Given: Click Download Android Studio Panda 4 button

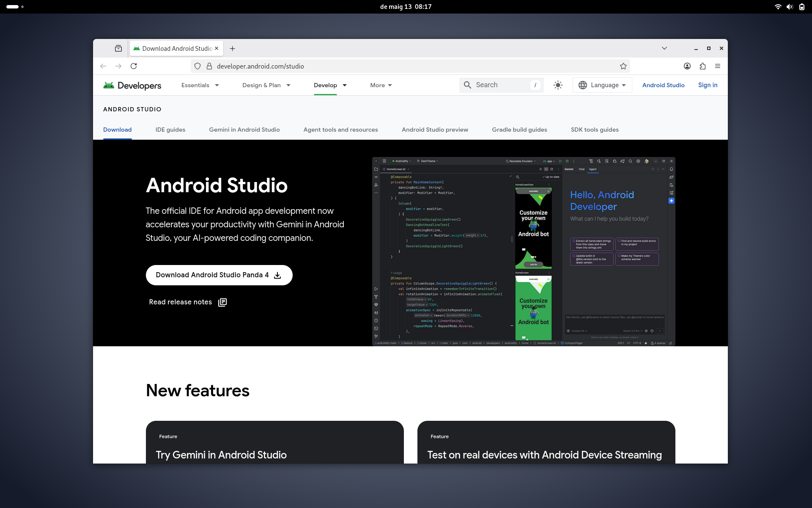Looking at the screenshot, I should tap(219, 275).
